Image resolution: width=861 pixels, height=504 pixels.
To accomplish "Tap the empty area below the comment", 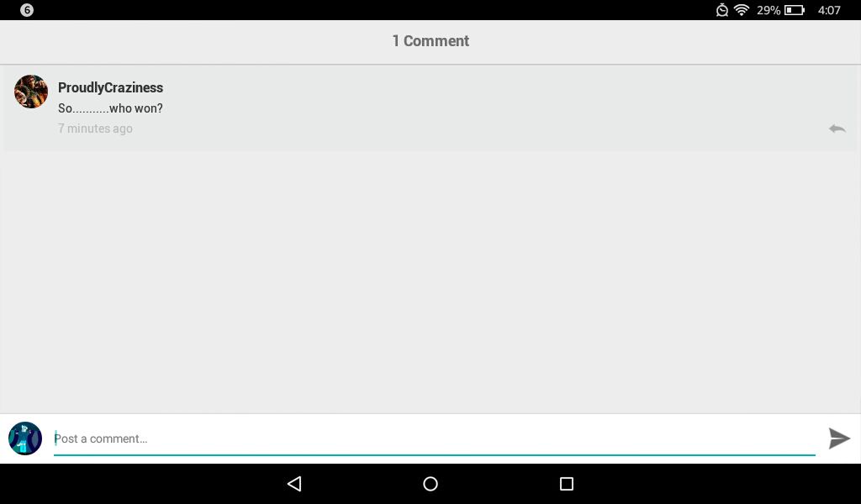I will point(430,280).
